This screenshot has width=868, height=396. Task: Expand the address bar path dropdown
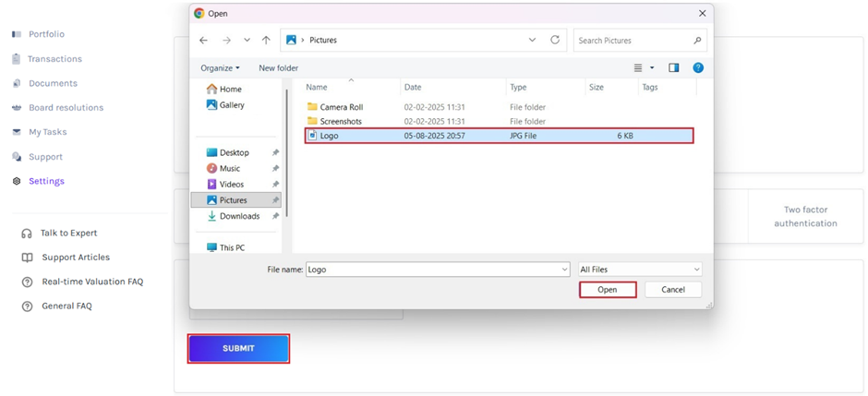point(532,41)
